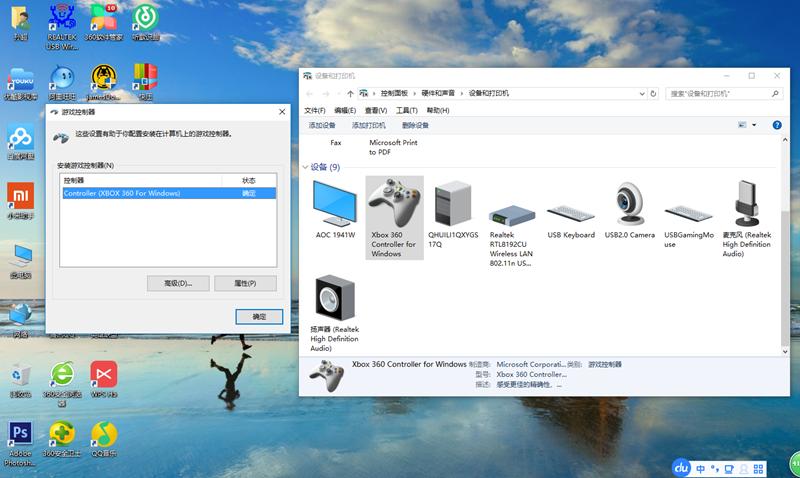Open the 帮助(H) menu
This screenshot has width=800, height=478.
(x=438, y=110)
